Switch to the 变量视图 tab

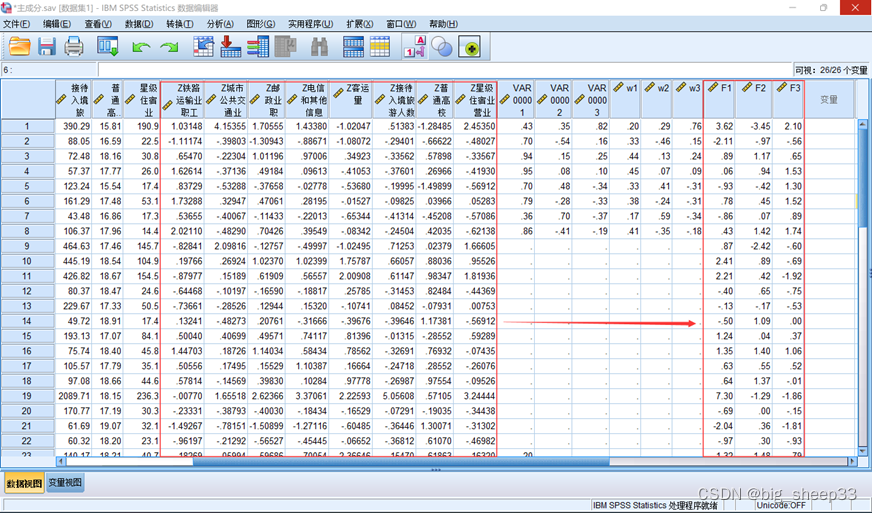[66, 483]
